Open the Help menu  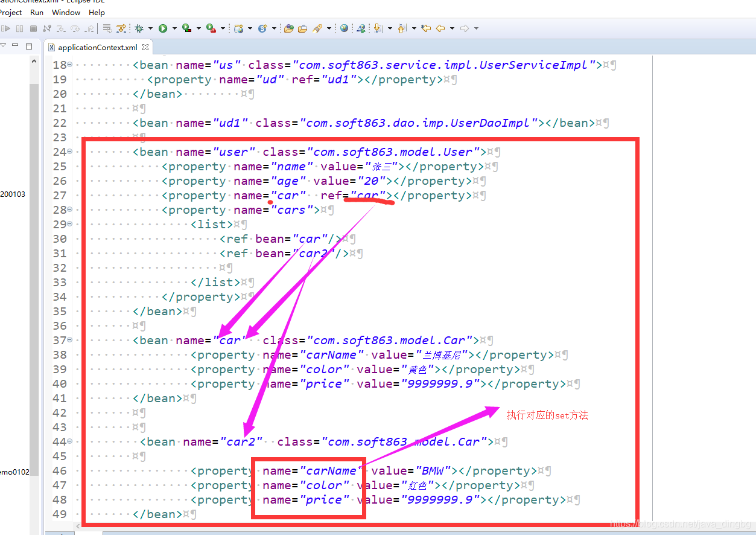[97, 12]
